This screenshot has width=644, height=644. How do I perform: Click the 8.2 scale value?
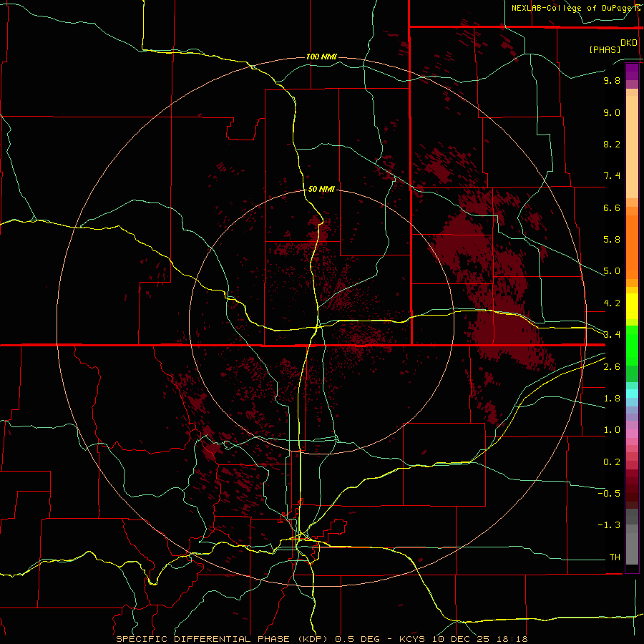click(612, 144)
